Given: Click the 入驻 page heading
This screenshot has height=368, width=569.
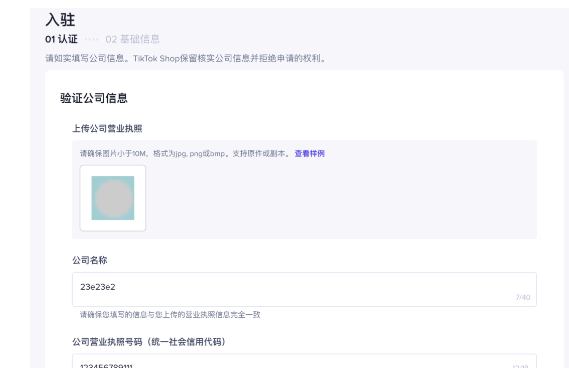Looking at the screenshot, I should coord(60,20).
